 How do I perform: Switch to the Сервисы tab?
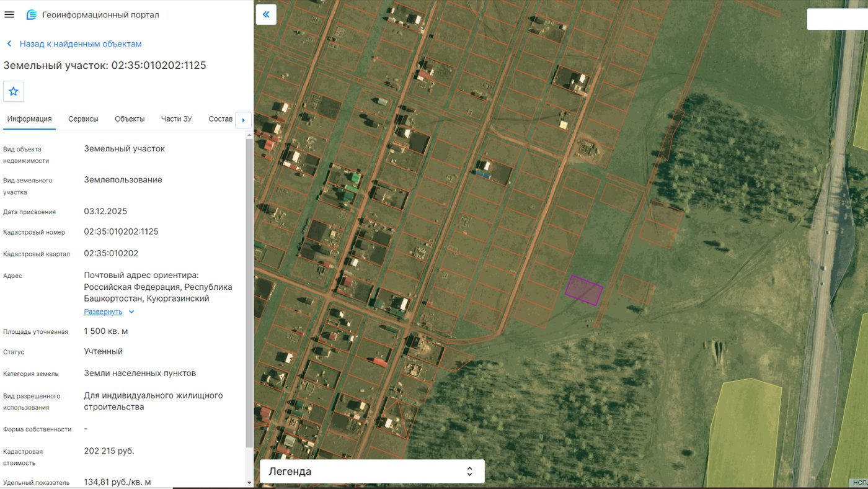click(83, 119)
